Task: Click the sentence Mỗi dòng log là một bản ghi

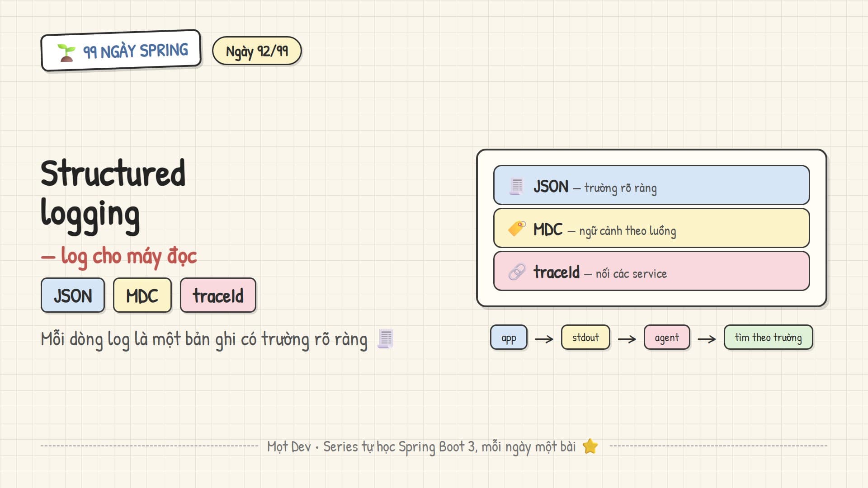Action: (x=204, y=340)
